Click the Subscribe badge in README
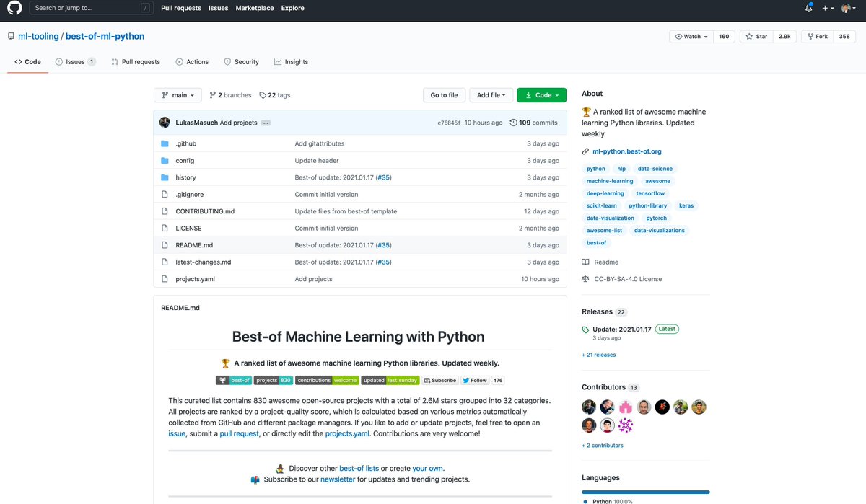866x504 pixels. 439,380
